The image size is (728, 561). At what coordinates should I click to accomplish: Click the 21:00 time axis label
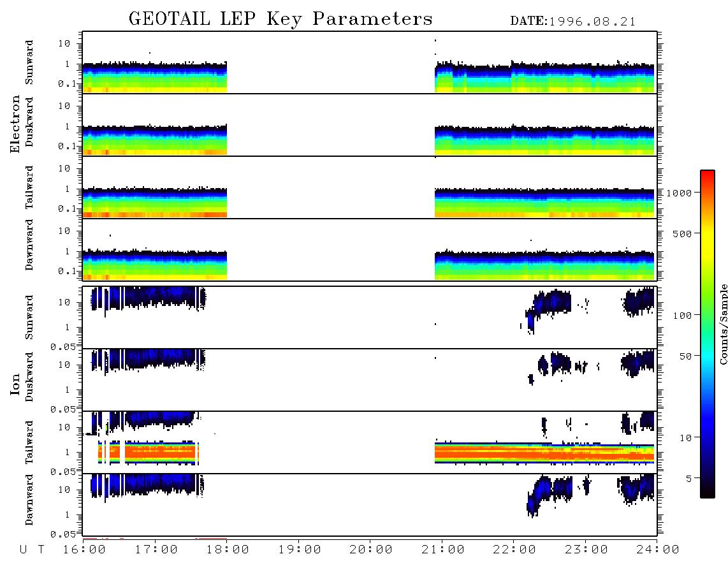(x=443, y=550)
